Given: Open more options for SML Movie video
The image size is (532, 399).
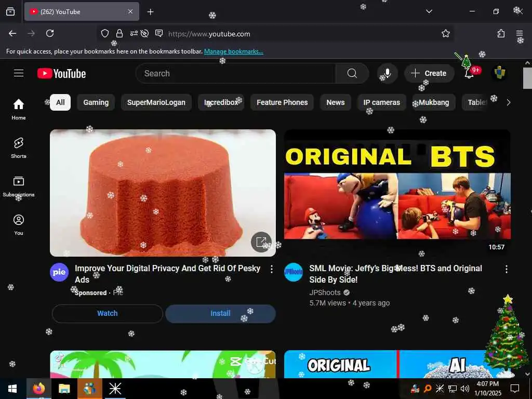Looking at the screenshot, I should point(506,269).
